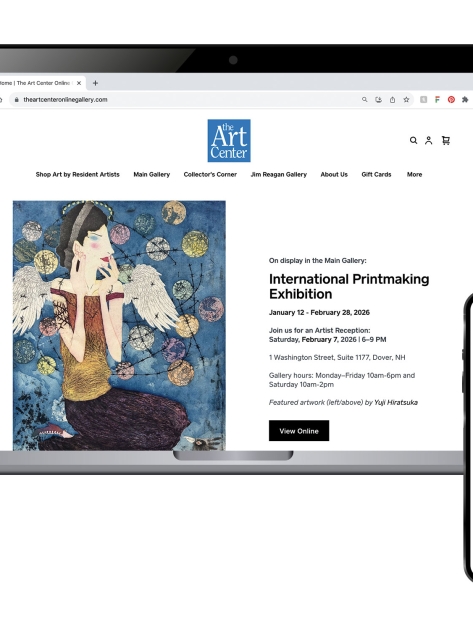Click the View Online button
The image size is (473, 630).
click(299, 431)
